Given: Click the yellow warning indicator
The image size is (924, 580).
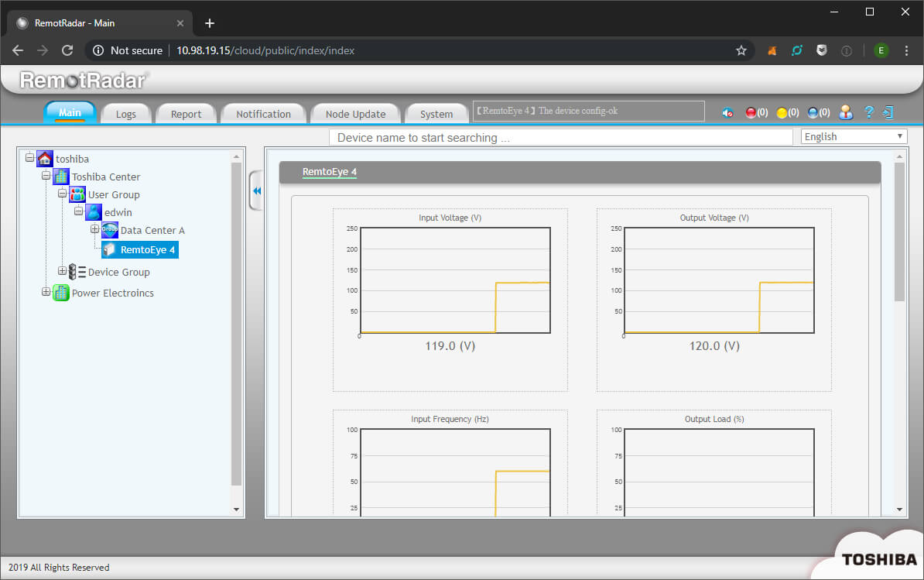Looking at the screenshot, I should coord(782,113).
